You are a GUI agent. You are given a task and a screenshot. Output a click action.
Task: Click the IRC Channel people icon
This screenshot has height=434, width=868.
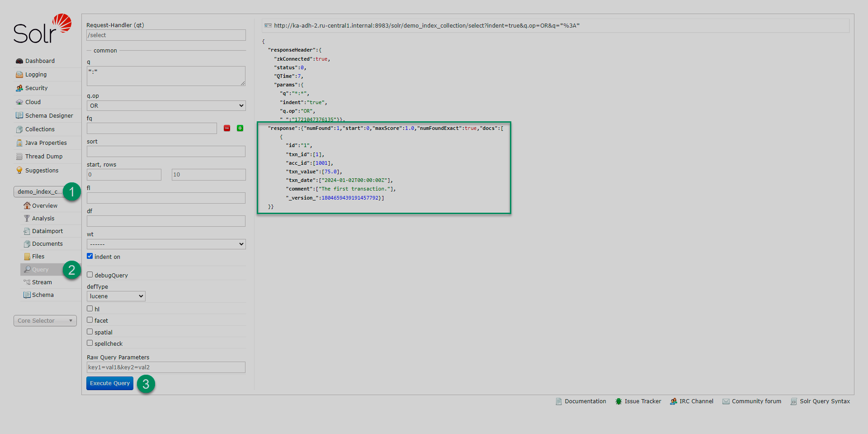[x=674, y=401]
